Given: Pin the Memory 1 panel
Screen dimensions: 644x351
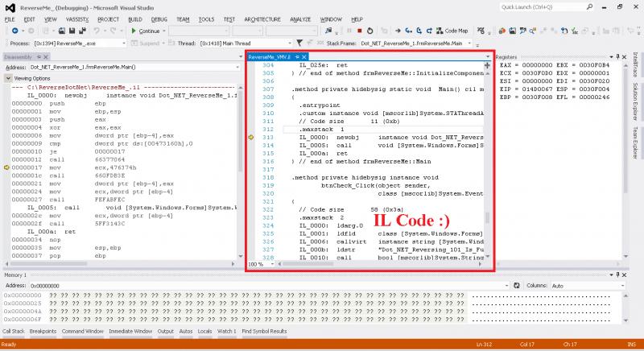Looking at the screenshot, I should click(x=617, y=275).
